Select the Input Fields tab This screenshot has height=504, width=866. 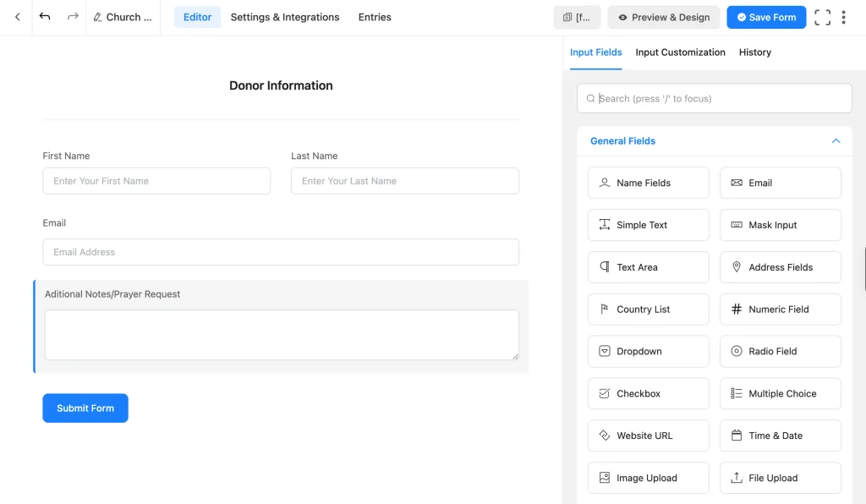596,52
